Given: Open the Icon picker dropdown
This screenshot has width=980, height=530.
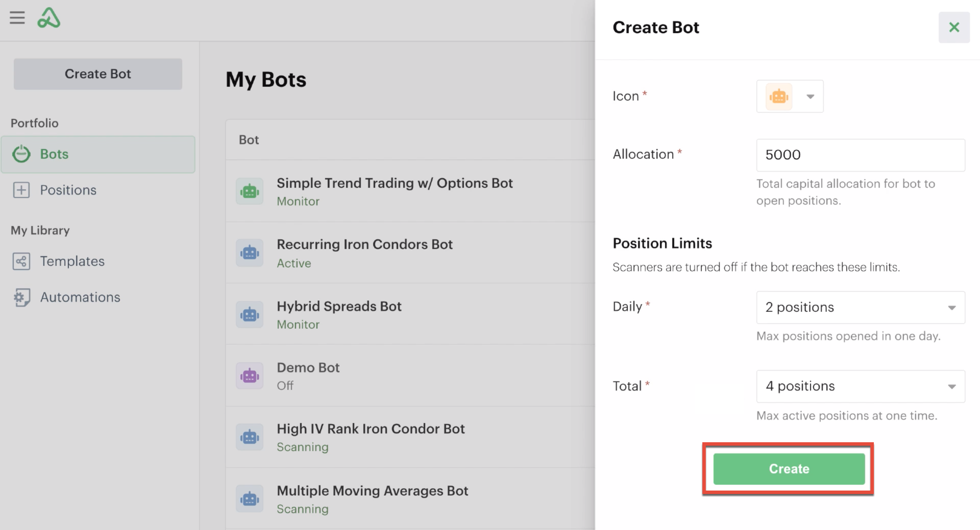Looking at the screenshot, I should [810, 96].
